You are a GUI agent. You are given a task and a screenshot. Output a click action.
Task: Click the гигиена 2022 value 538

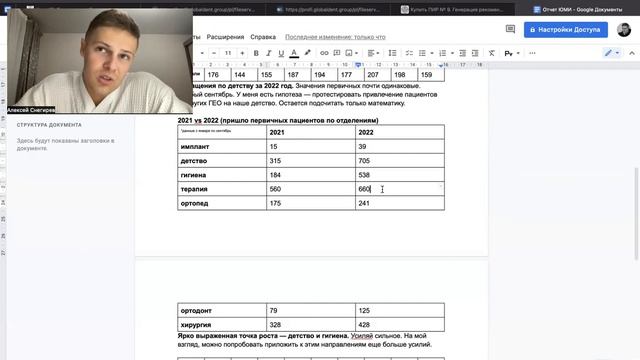pyautogui.click(x=364, y=175)
